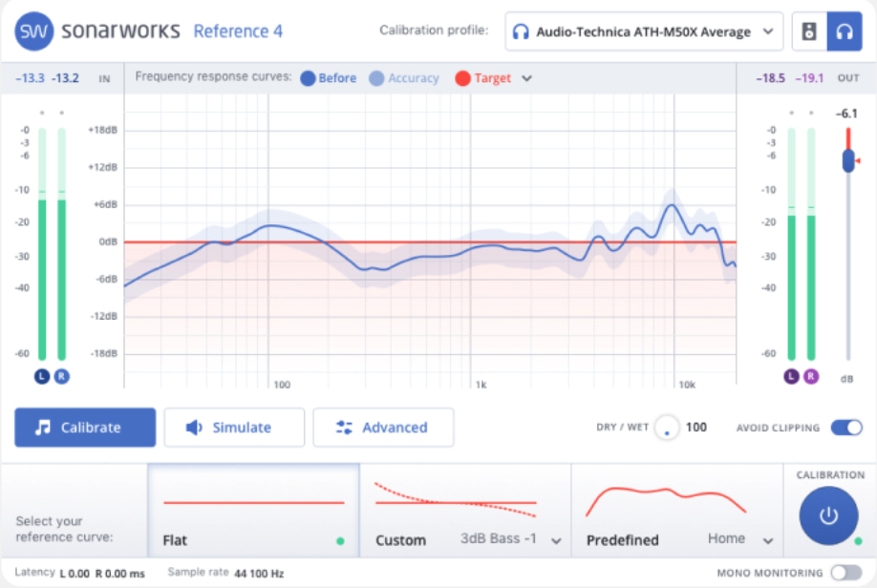
Task: Click the Dry/Wet knob
Action: coord(666,428)
